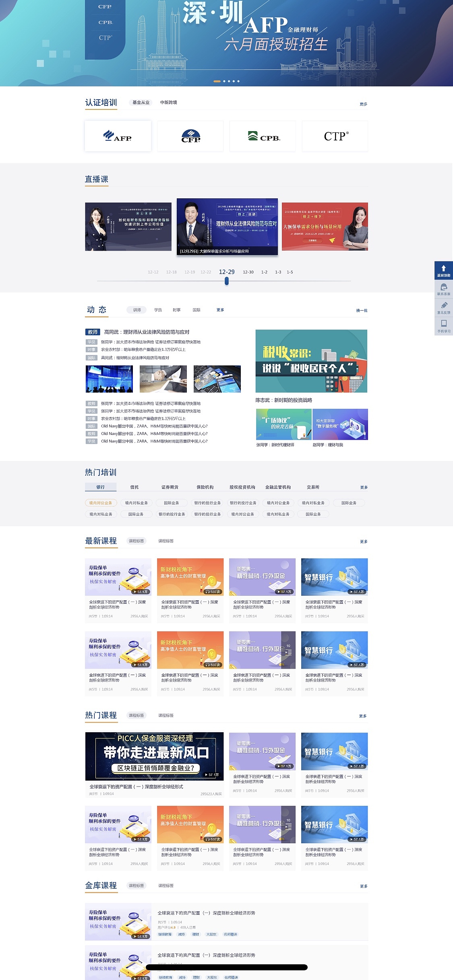Open the CTP certification logo card
The image size is (453, 980).
pos(335,136)
